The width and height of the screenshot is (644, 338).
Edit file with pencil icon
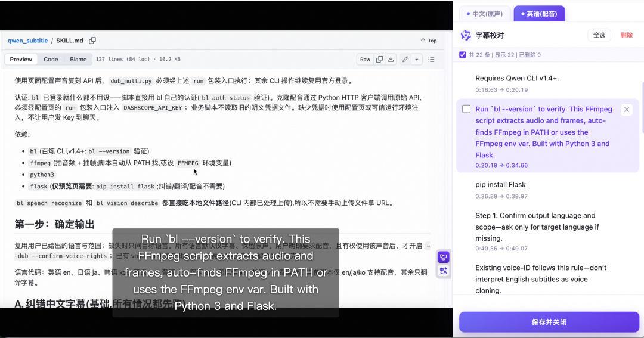click(405, 59)
